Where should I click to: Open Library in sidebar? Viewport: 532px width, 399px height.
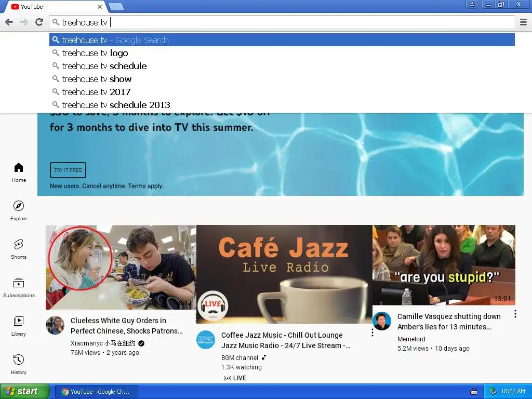pos(19,326)
